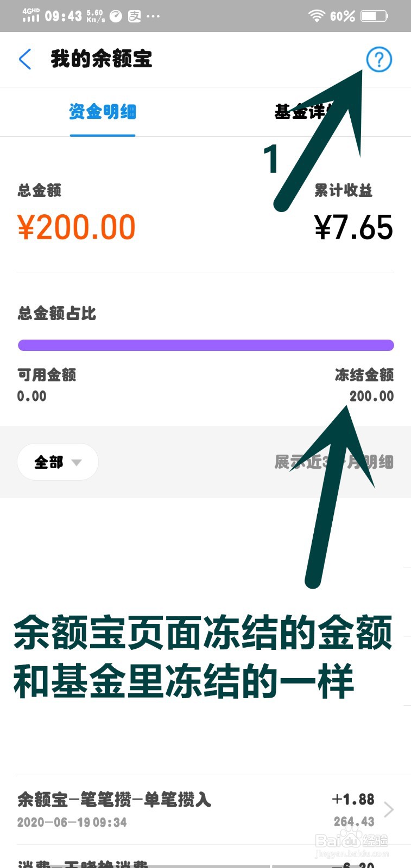Switch to 基金详情 tab
Viewport: 411px width, 868px height.
point(307,112)
